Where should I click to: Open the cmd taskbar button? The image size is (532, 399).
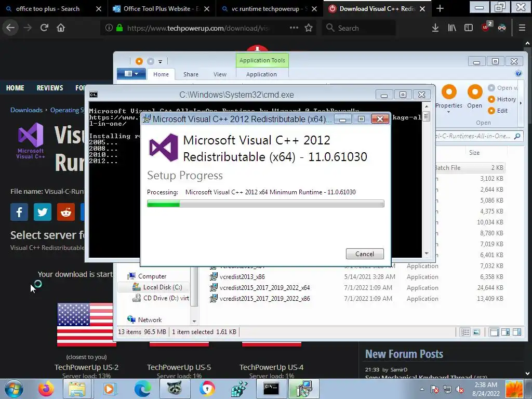click(271, 389)
